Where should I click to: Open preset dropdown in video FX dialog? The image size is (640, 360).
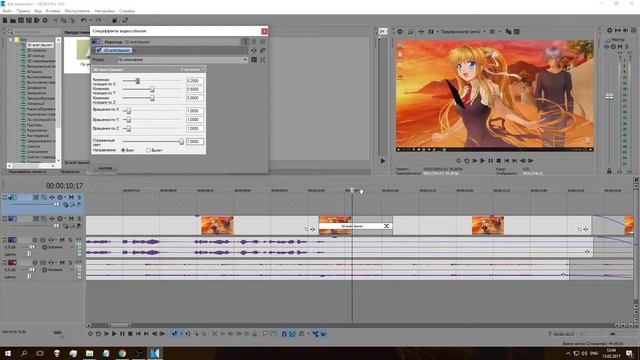(245, 60)
